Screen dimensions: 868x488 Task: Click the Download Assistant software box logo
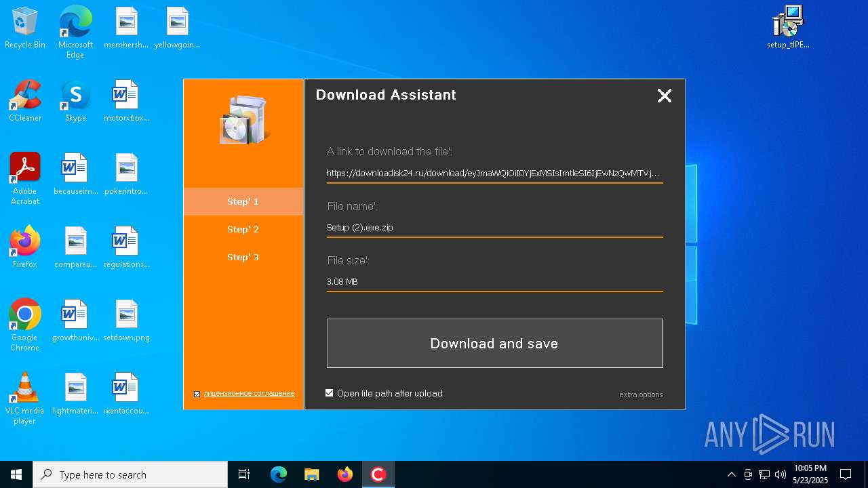click(x=243, y=120)
